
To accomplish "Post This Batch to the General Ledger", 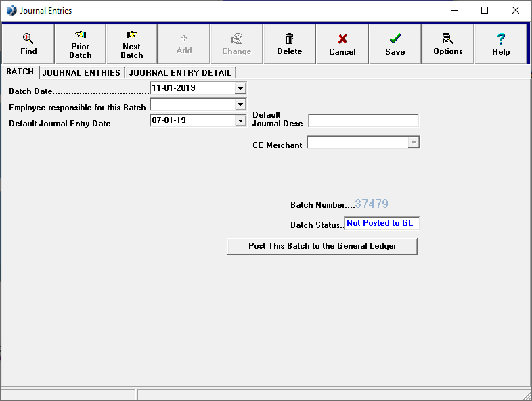I will (322, 246).
